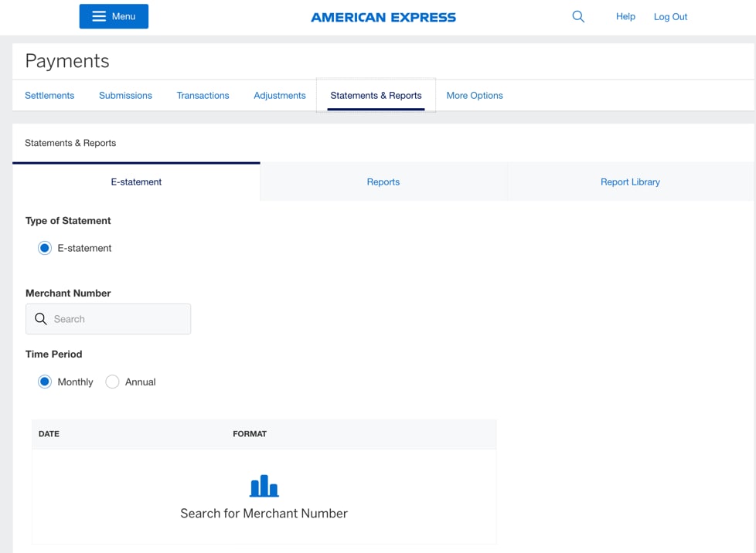756x553 pixels.
Task: Select the E-statement tab
Action: (136, 182)
